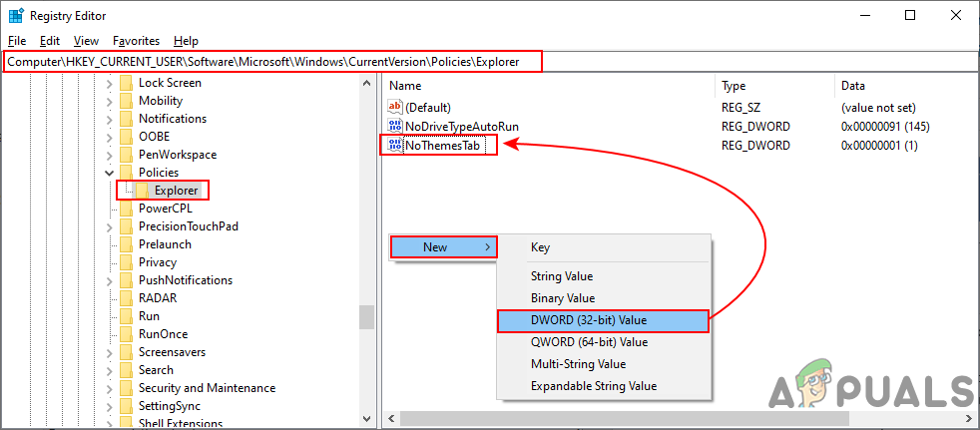
Task: Open the New submenu in context menu
Action: pyautogui.click(x=444, y=246)
